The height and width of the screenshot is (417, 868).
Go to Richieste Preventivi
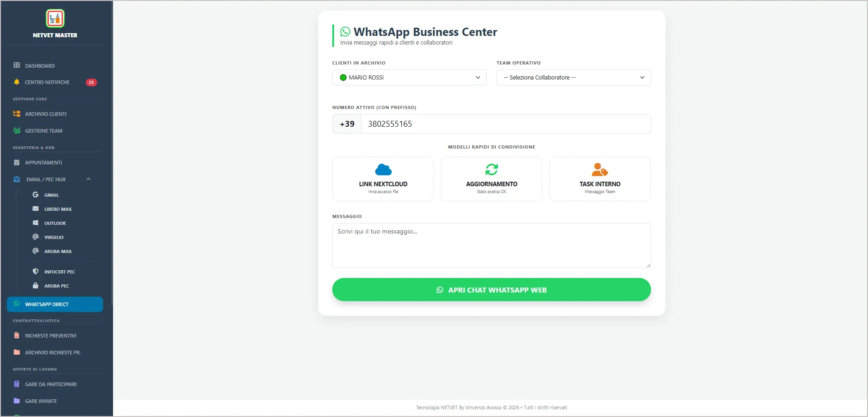coord(55,336)
